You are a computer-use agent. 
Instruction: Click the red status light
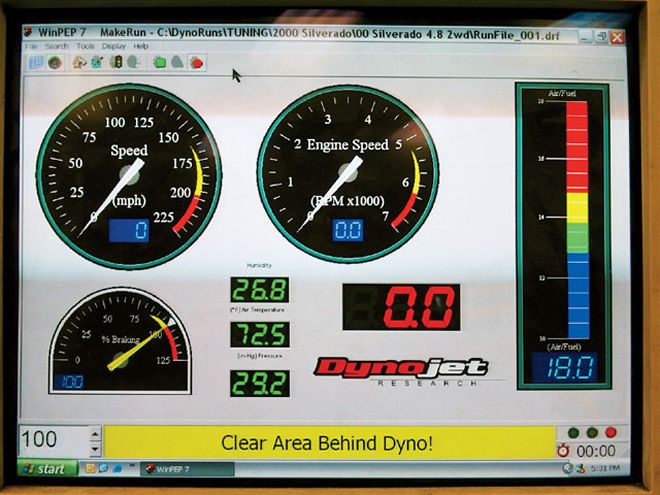611,432
